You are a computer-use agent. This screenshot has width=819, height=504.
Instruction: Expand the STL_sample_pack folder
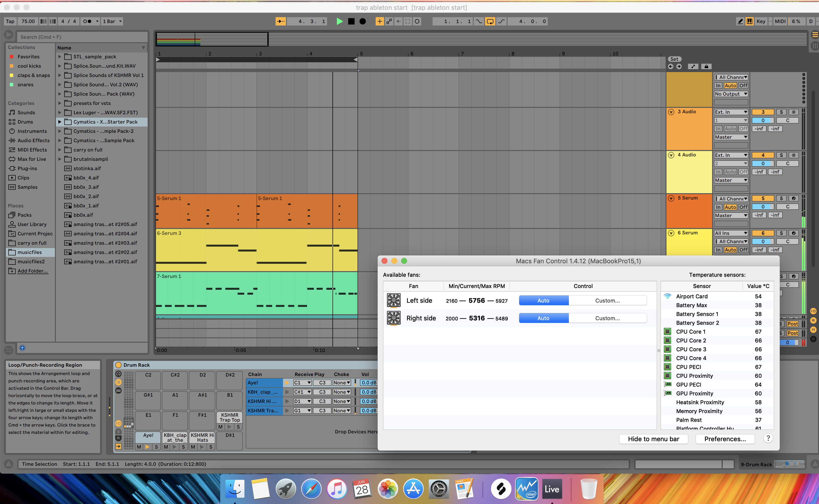pos(60,57)
